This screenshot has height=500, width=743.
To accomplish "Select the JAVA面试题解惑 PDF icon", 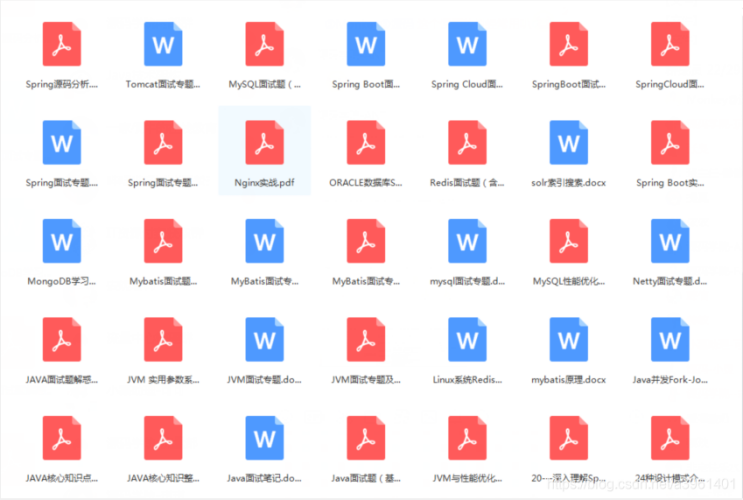I will tap(62, 340).
